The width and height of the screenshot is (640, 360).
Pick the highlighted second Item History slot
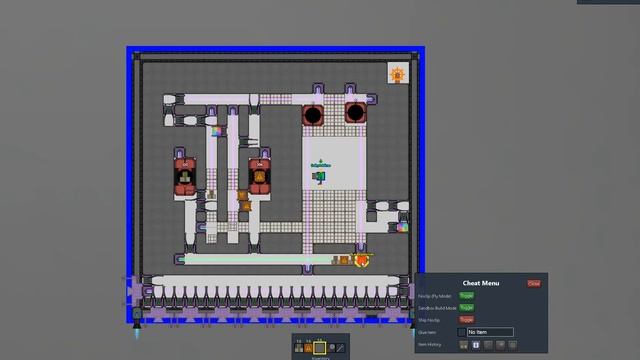(476, 345)
